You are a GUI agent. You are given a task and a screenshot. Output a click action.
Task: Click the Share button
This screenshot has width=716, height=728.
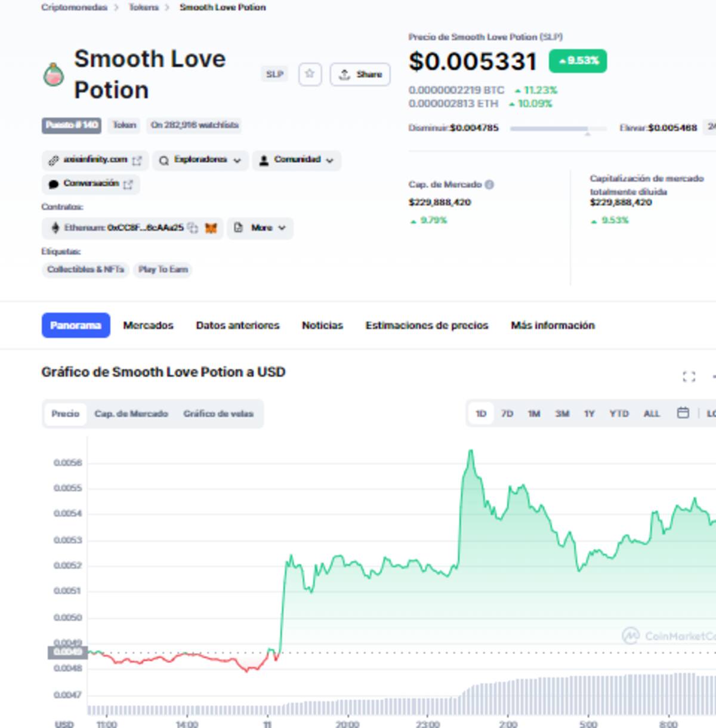pyautogui.click(x=360, y=75)
